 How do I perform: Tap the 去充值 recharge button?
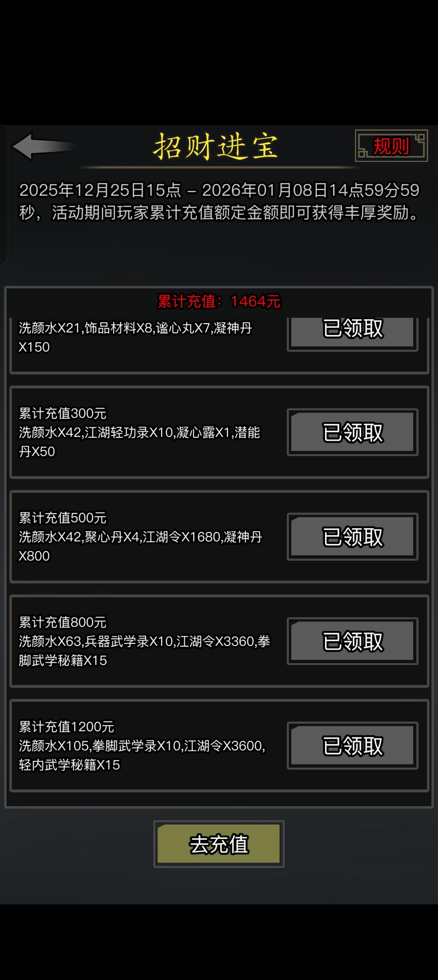coord(219,844)
